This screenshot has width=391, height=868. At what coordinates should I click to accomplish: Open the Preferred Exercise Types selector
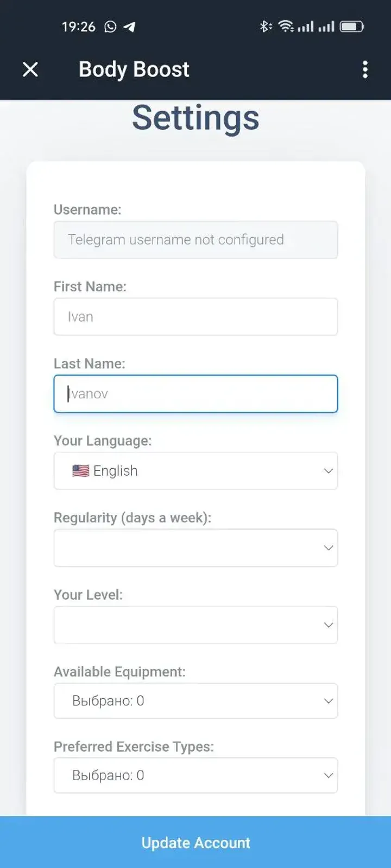(195, 775)
